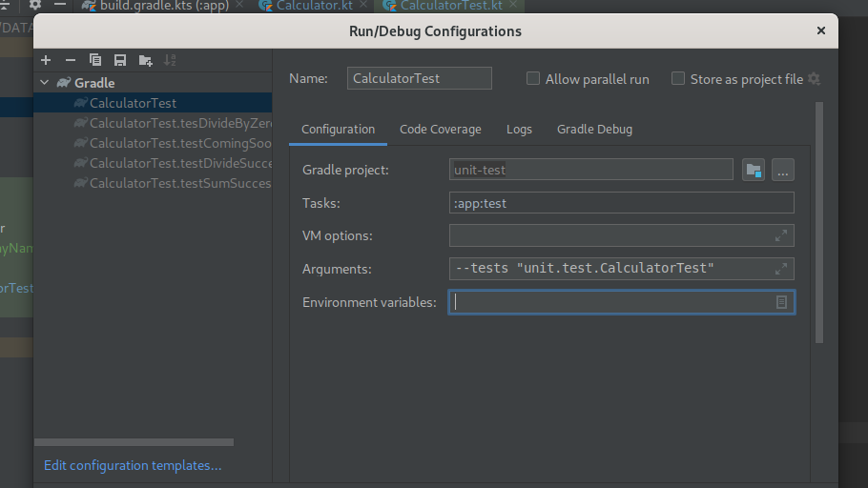This screenshot has width=868, height=488.
Task: Click the Name input field
Action: click(x=419, y=78)
